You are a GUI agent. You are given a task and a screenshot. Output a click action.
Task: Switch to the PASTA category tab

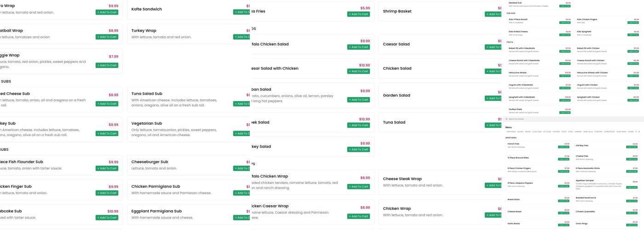click(564, 132)
